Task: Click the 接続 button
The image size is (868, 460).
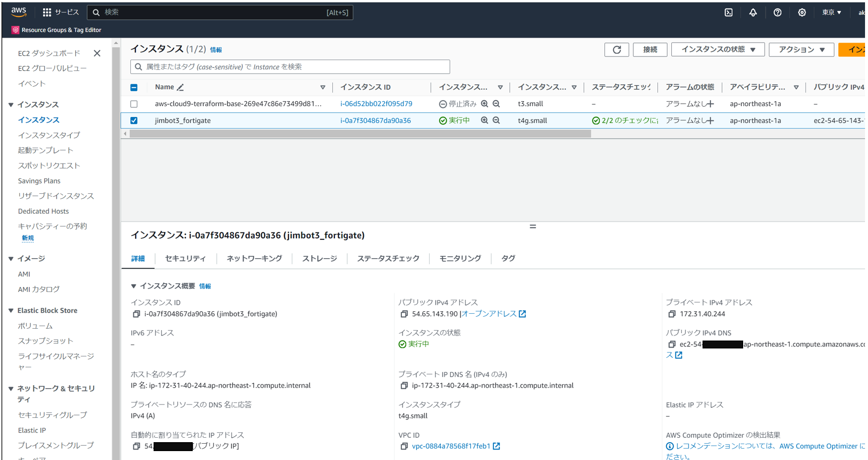Action: point(650,50)
